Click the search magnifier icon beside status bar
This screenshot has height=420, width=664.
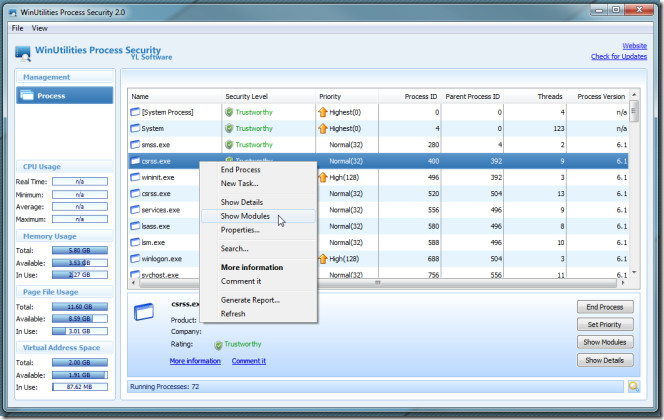634,386
